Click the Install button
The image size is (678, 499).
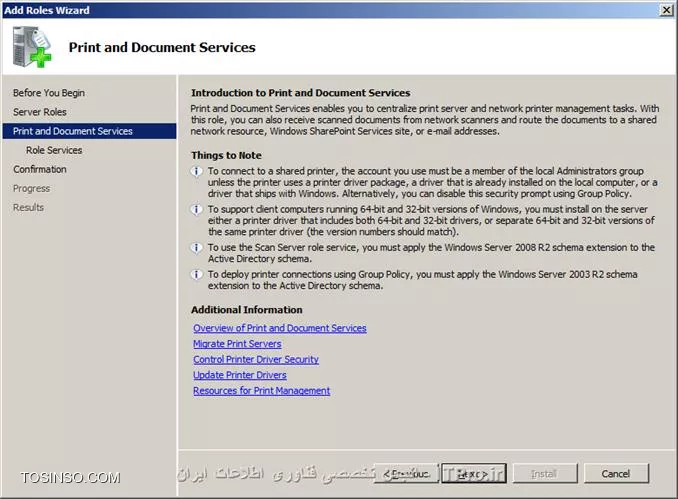(x=545, y=473)
